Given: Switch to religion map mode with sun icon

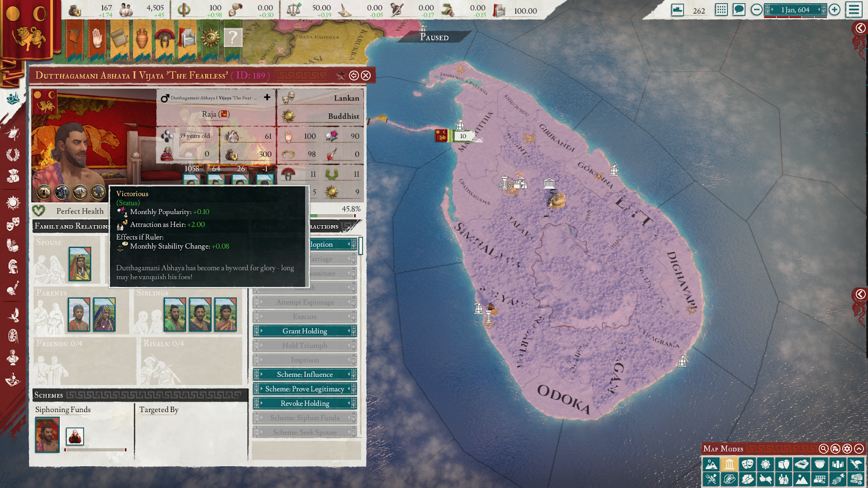Looking at the screenshot, I should tap(765, 464).
